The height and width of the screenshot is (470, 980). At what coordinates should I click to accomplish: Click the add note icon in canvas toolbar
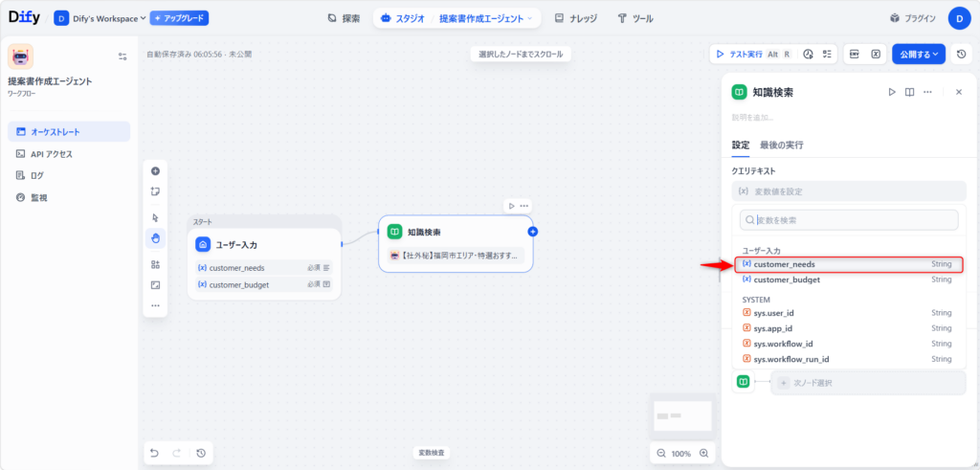coord(155,191)
